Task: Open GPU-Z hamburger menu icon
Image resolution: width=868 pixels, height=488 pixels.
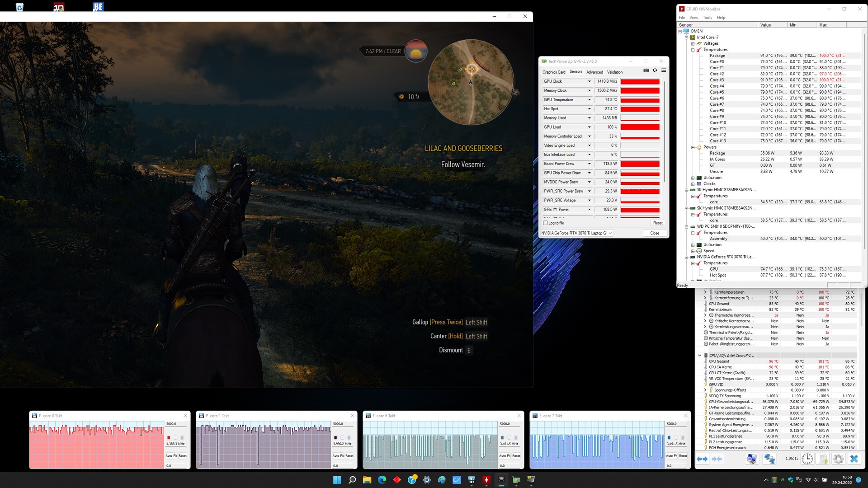Action: pyautogui.click(x=664, y=70)
